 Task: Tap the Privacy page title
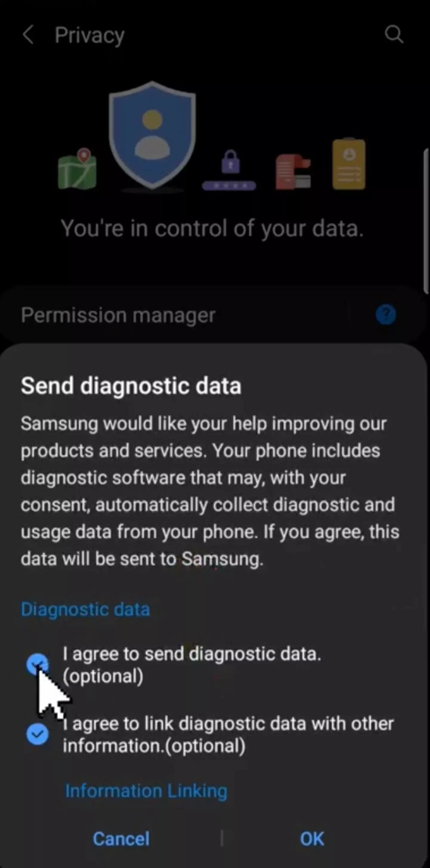coord(90,35)
